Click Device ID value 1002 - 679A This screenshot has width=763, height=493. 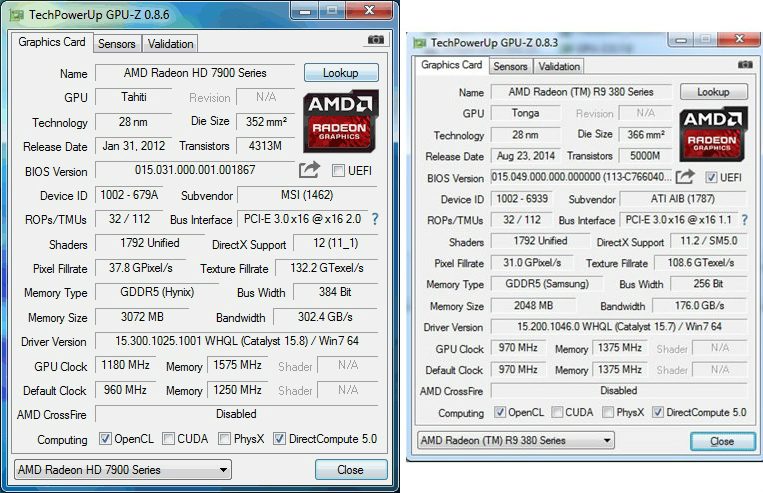(x=129, y=195)
